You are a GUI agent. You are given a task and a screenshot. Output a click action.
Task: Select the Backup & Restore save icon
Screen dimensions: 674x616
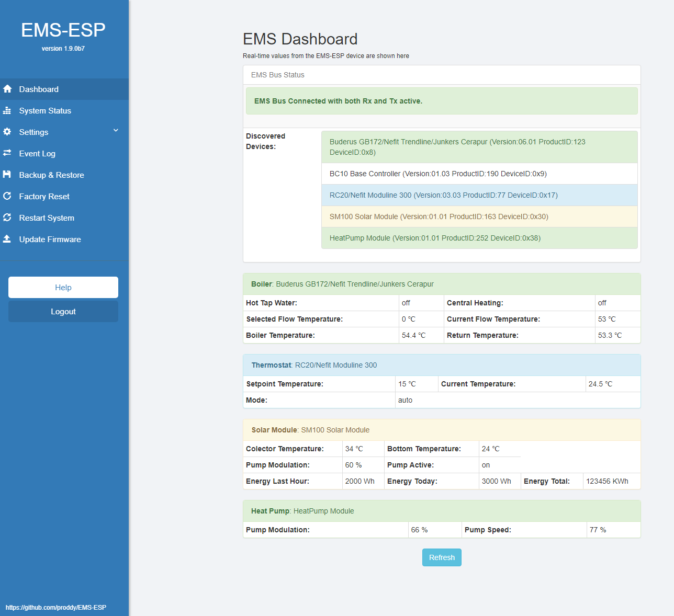(7, 175)
